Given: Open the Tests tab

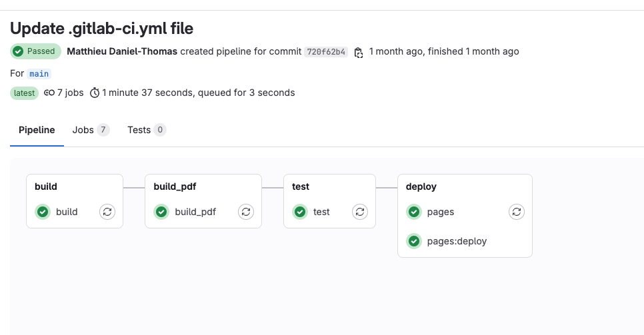Looking at the screenshot, I should point(146,130).
